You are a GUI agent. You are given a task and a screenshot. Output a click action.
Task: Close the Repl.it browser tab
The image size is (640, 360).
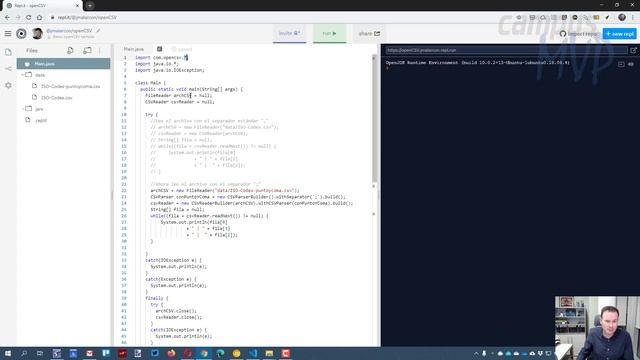[x=77, y=6]
